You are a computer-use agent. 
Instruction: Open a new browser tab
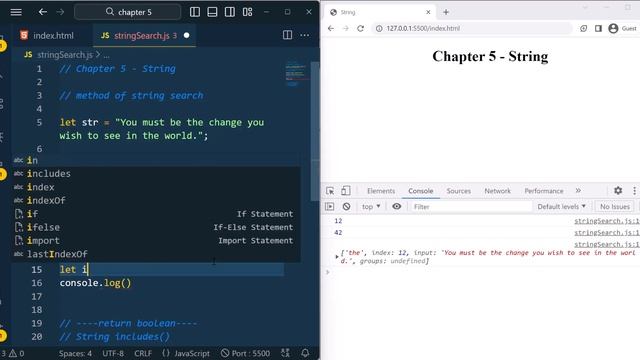[x=446, y=12]
